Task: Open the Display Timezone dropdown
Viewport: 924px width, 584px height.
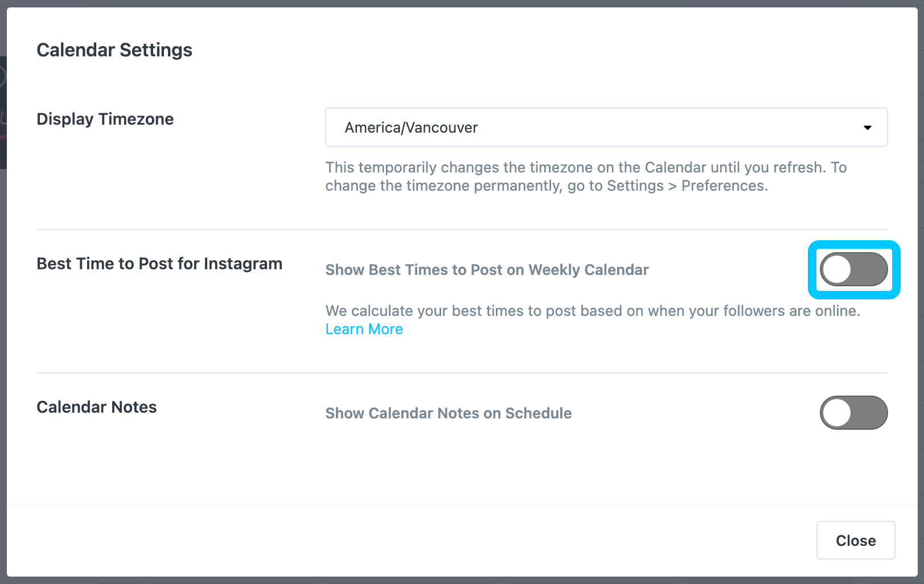Action: point(606,128)
